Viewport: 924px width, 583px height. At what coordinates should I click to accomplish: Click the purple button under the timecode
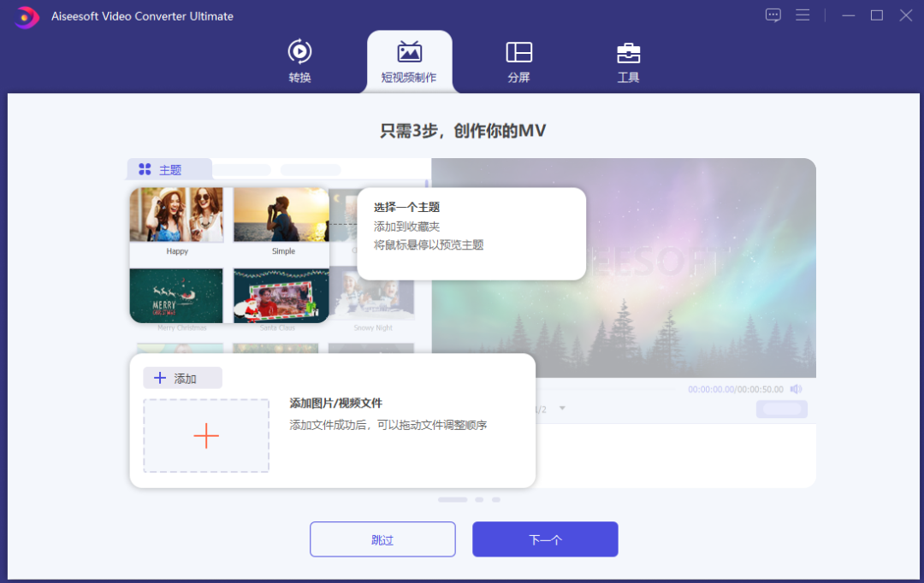[x=782, y=409]
